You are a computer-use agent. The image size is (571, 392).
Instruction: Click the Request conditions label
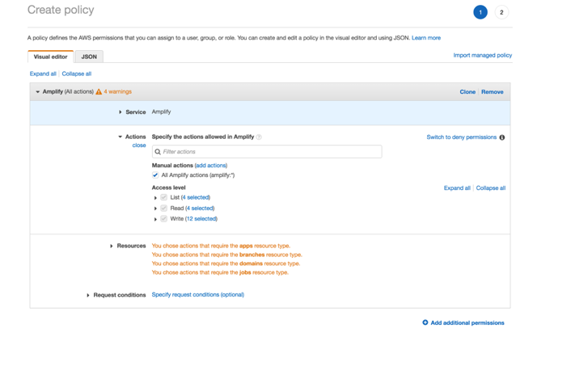pos(120,295)
